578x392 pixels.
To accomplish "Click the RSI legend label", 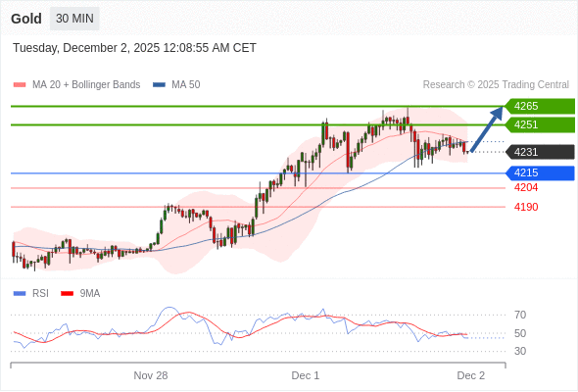I will coord(40,294).
